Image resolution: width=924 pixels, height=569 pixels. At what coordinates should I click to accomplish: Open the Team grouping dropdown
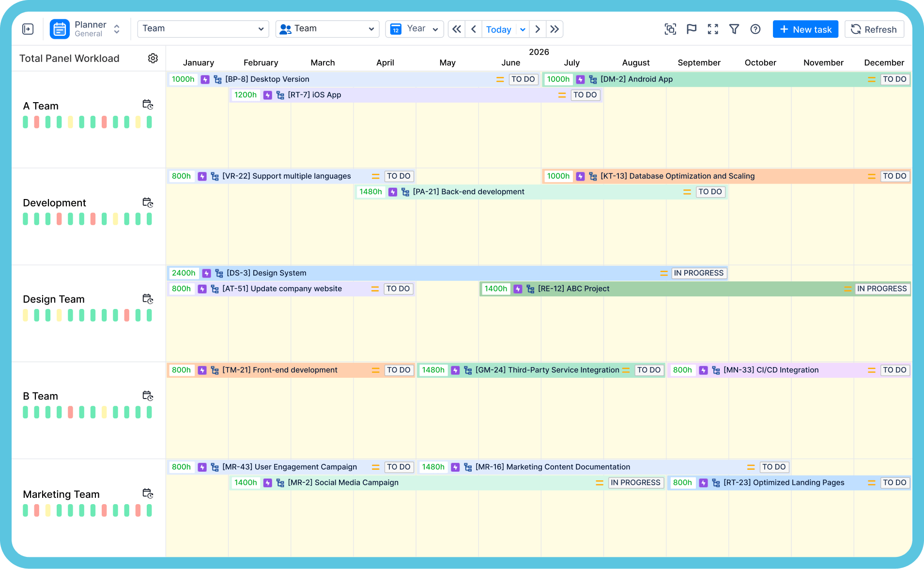point(203,29)
